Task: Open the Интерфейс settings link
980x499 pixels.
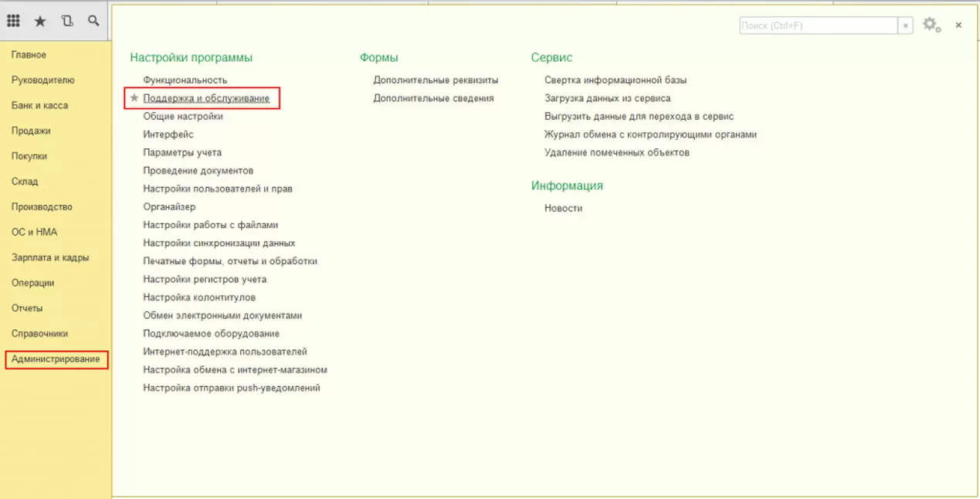Action: pyautogui.click(x=168, y=134)
